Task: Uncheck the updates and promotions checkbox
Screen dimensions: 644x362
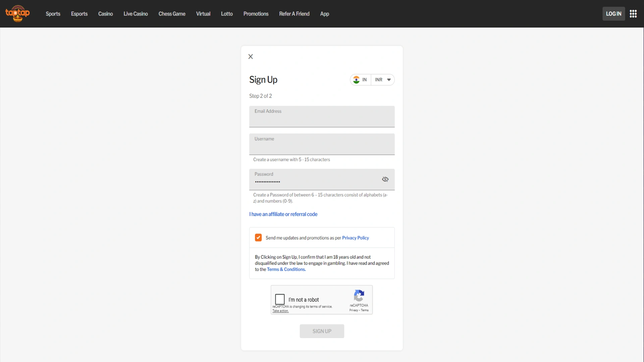Action: click(258, 238)
